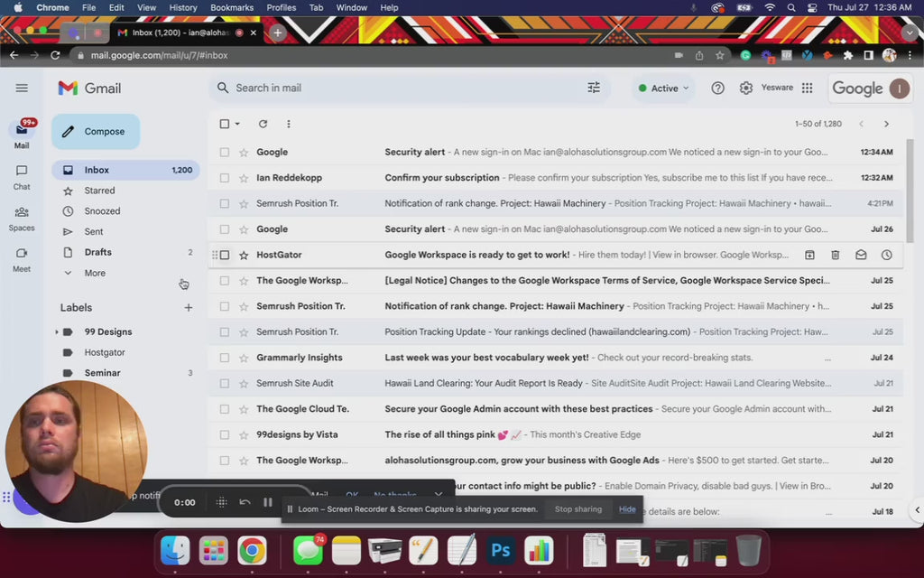Viewport: 924px width, 578px height.
Task: Go to newer page arrow
Action: click(861, 124)
